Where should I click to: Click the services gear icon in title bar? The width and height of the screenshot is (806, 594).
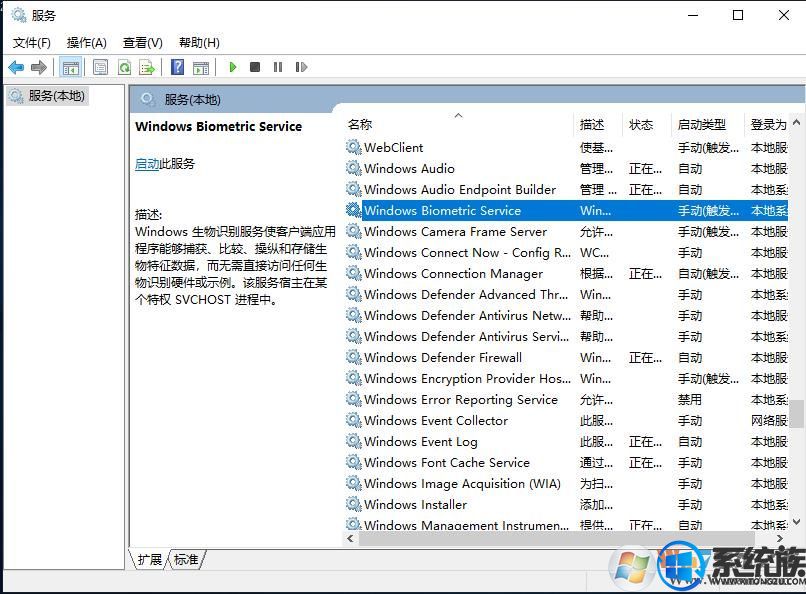tap(19, 15)
